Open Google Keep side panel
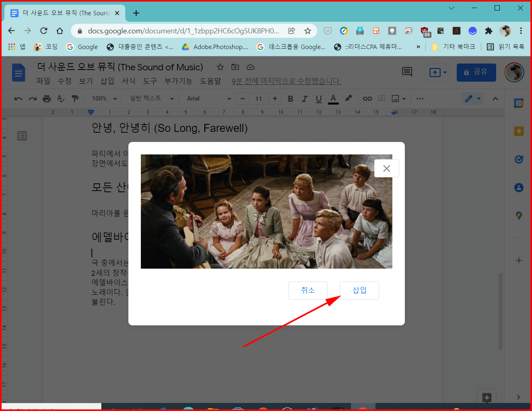 519,131
